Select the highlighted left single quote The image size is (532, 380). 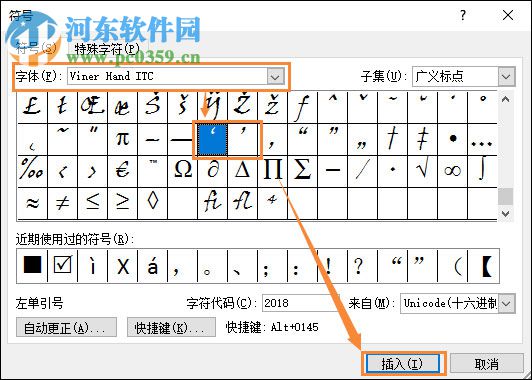(x=212, y=139)
